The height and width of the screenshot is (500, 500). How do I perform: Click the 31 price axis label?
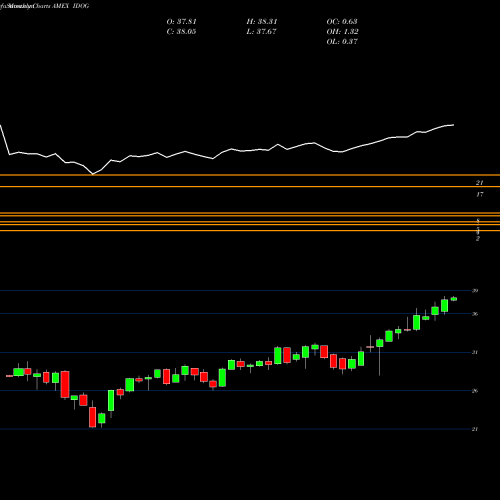475,352
